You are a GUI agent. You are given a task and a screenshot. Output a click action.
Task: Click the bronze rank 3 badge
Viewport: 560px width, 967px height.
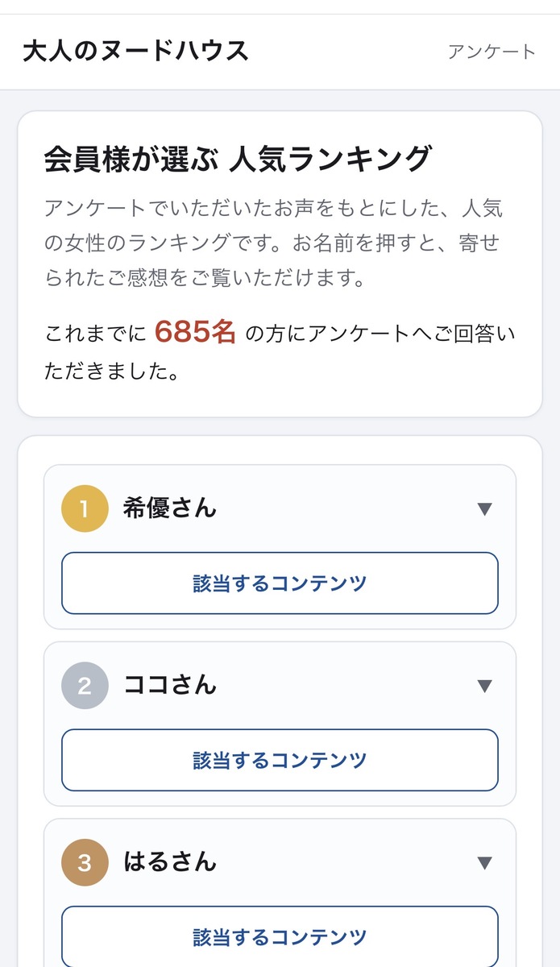[x=85, y=863]
